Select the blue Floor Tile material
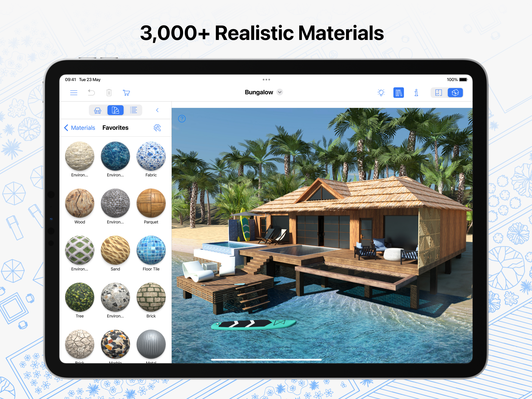The height and width of the screenshot is (399, 532). tap(151, 250)
